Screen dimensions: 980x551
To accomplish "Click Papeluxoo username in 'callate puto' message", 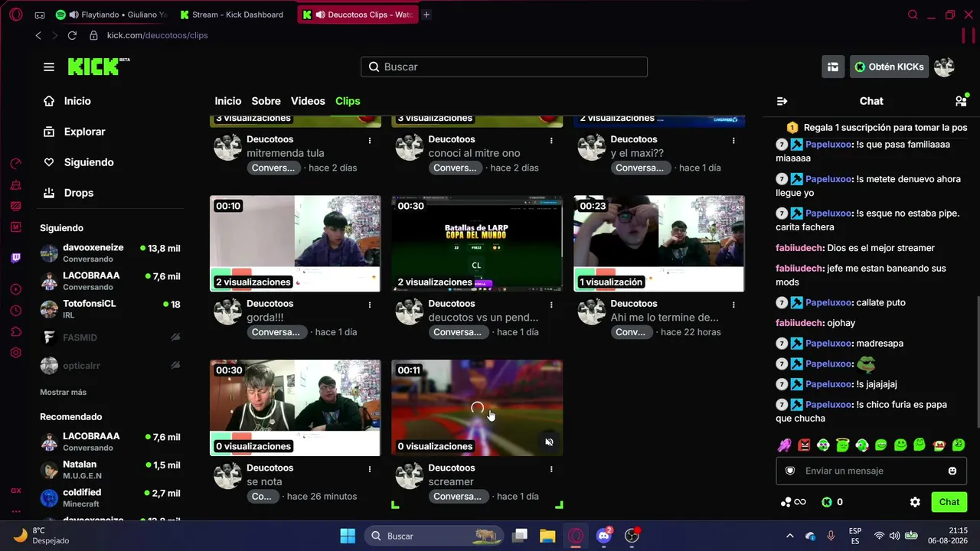I will click(829, 302).
